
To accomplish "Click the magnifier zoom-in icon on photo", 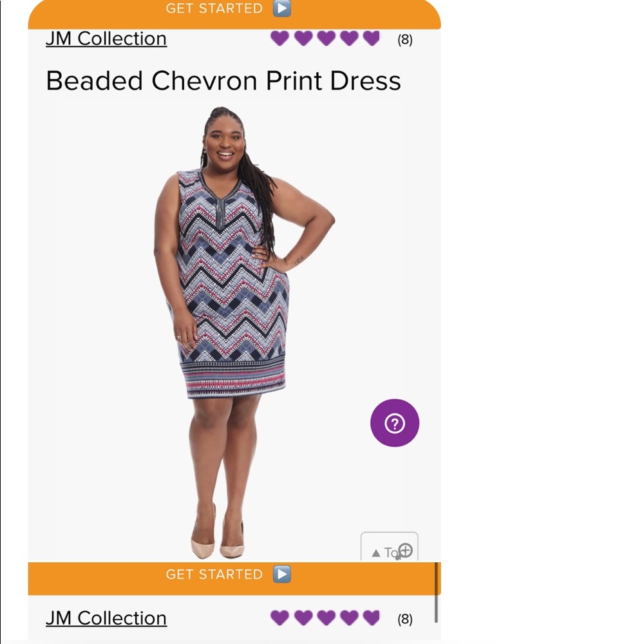I will pos(405,550).
